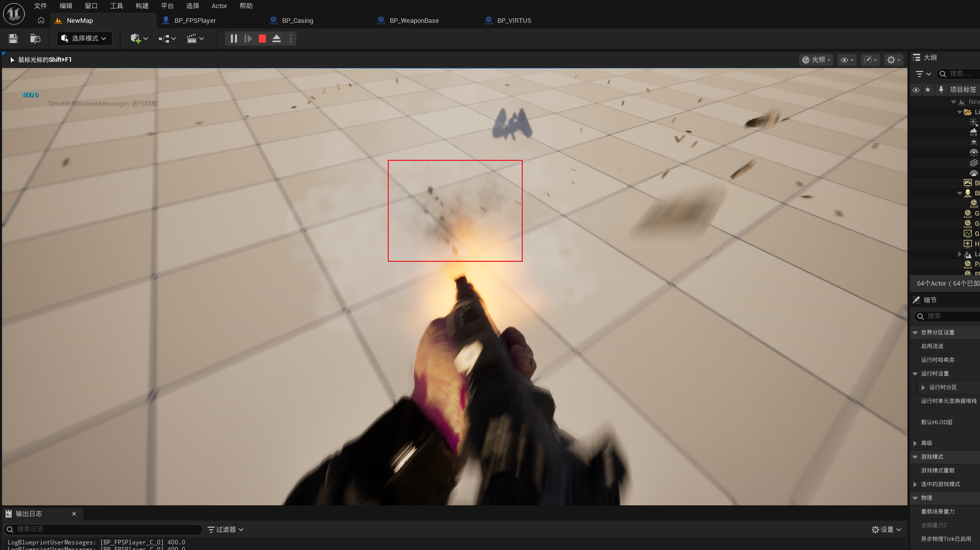Save the current level with the floppy icon
980x550 pixels.
[x=13, y=39]
